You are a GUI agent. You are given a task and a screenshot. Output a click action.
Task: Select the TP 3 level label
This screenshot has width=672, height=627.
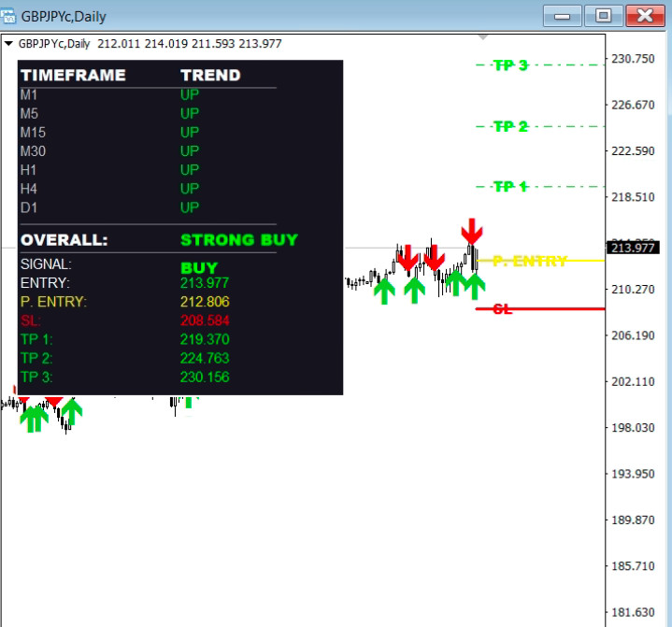click(x=510, y=65)
